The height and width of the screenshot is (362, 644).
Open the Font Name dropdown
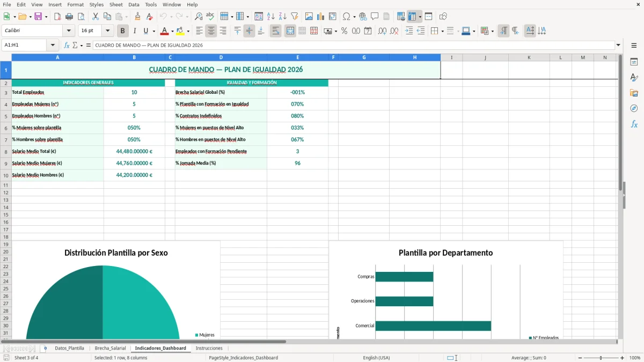coord(68,31)
